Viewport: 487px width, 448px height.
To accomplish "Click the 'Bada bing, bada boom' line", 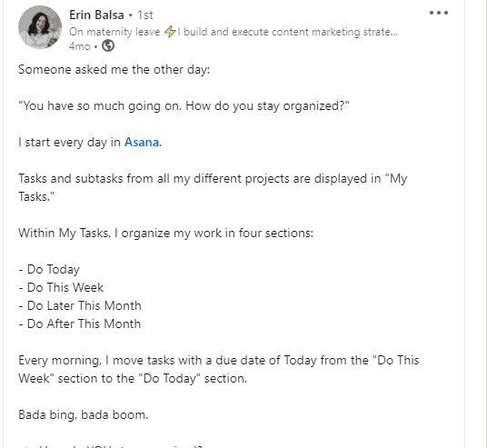I will point(84,414).
